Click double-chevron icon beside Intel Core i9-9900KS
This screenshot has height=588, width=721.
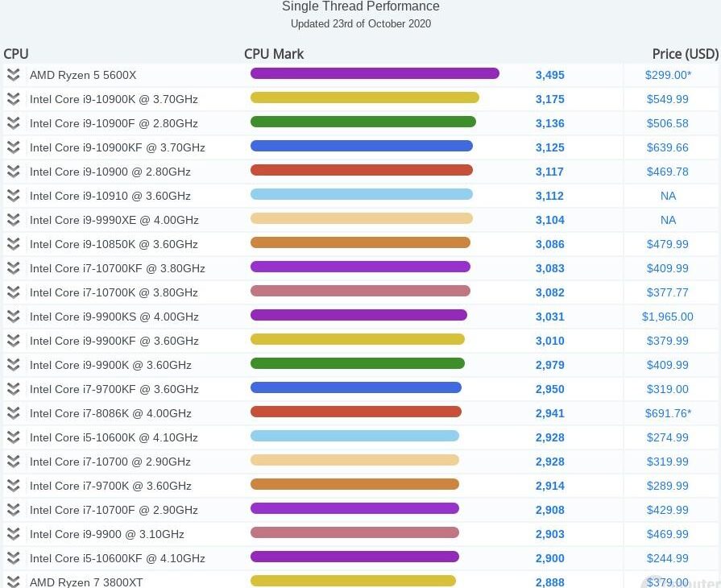pos(13,317)
